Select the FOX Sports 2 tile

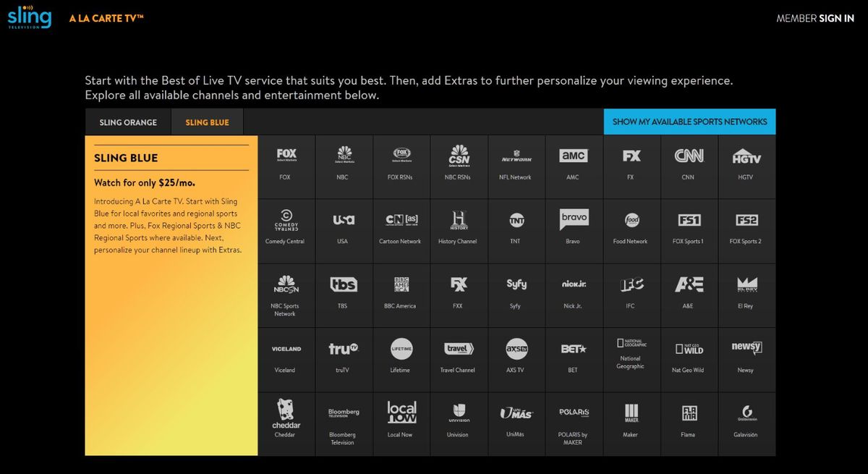tap(746, 231)
